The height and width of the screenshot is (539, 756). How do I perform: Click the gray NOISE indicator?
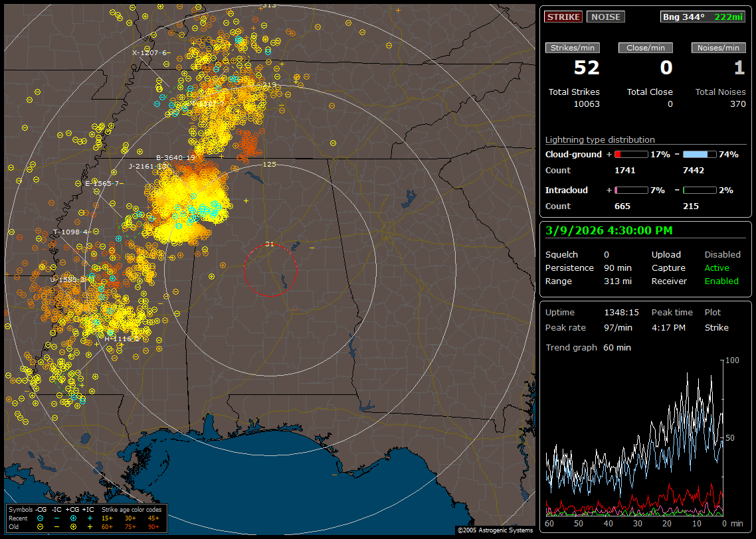click(605, 17)
